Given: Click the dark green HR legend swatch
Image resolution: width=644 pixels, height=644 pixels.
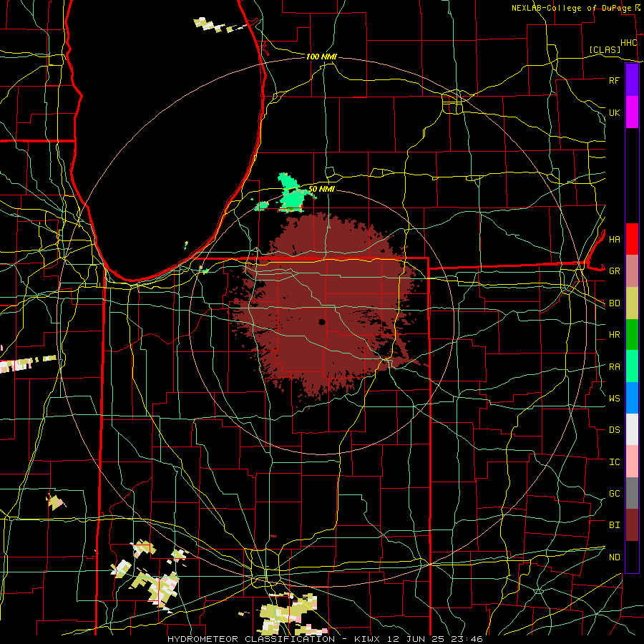Looking at the screenshot, I should (x=632, y=334).
